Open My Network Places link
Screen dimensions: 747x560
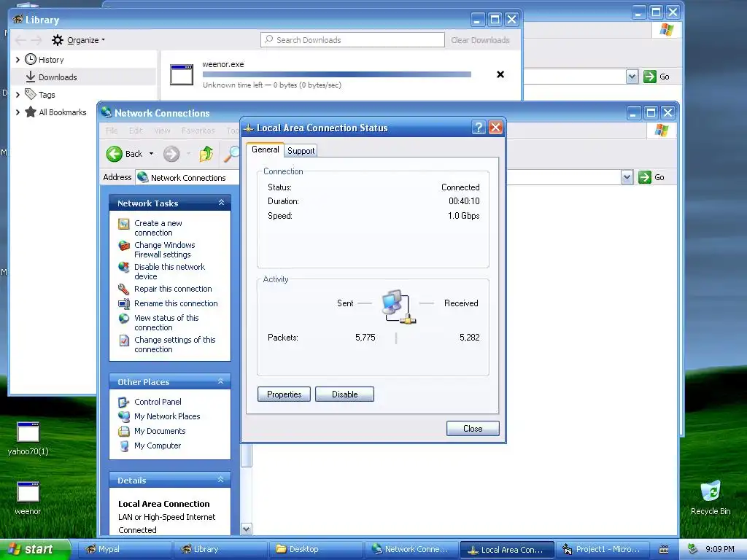point(167,416)
